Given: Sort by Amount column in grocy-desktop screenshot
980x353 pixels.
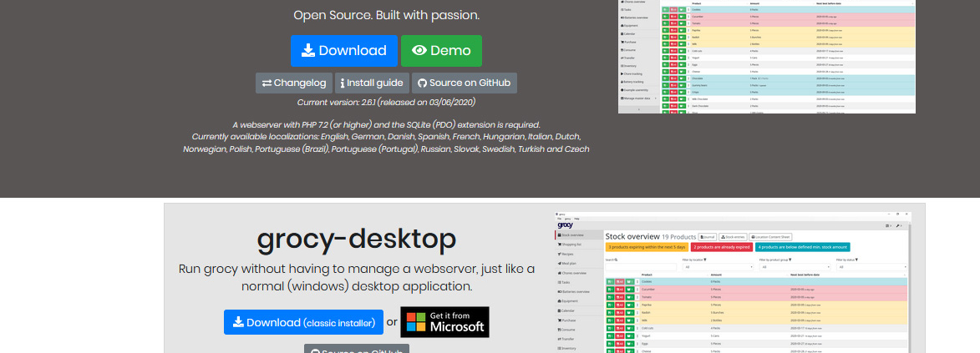Looking at the screenshot, I should point(716,275).
